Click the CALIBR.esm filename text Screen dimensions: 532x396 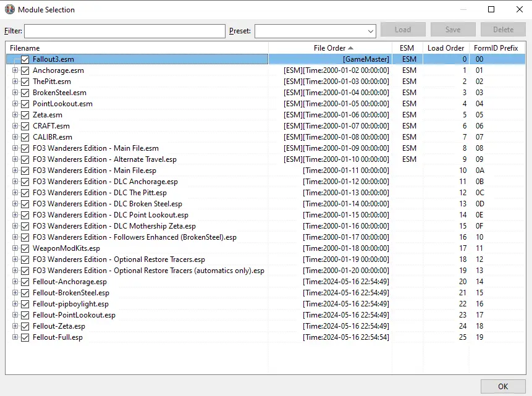[53, 137]
